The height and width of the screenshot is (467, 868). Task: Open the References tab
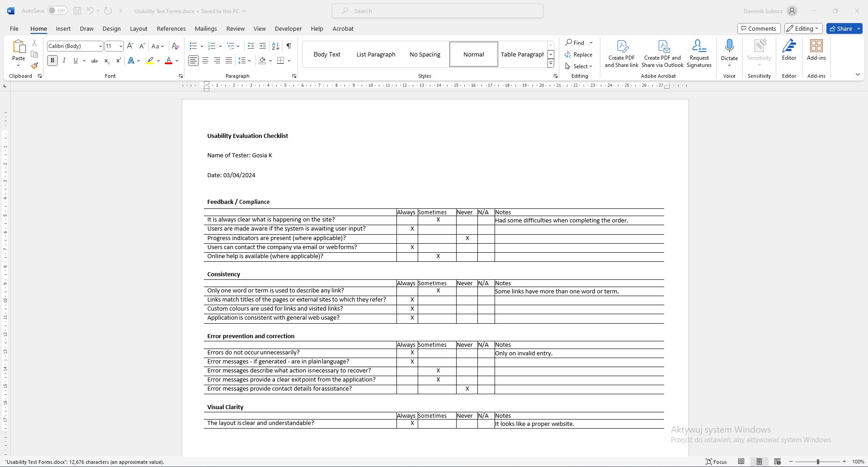(171, 28)
